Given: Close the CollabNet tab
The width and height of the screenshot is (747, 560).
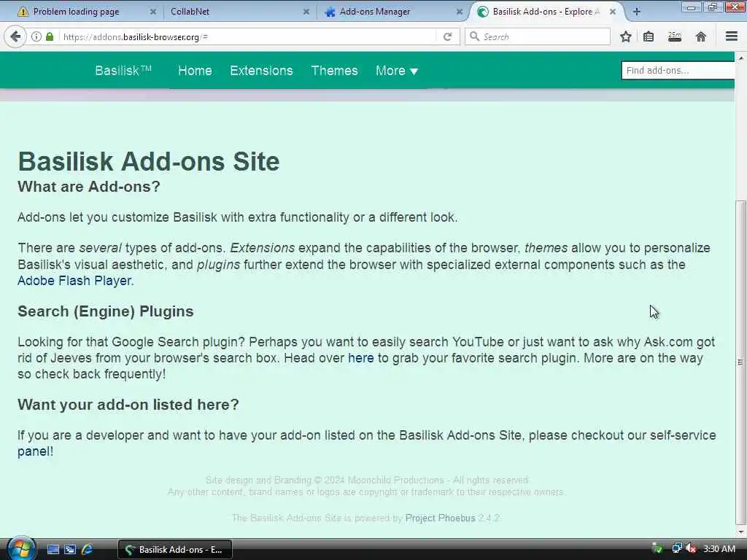Looking at the screenshot, I should pos(306,12).
